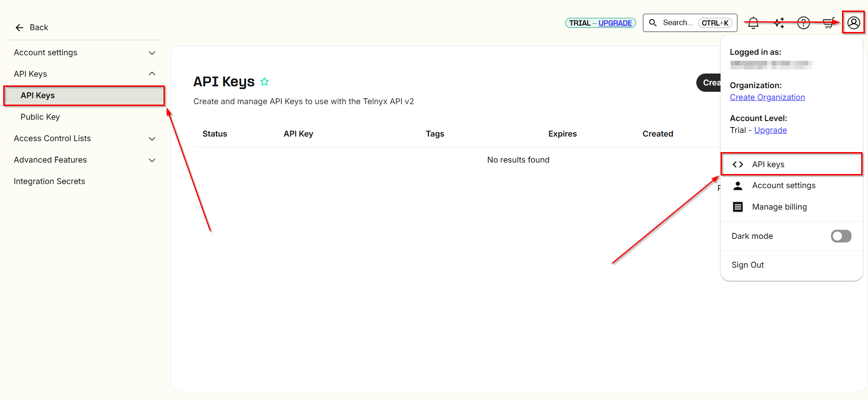868x401 pixels.
Task: Click the search magnifier icon
Action: (x=653, y=23)
